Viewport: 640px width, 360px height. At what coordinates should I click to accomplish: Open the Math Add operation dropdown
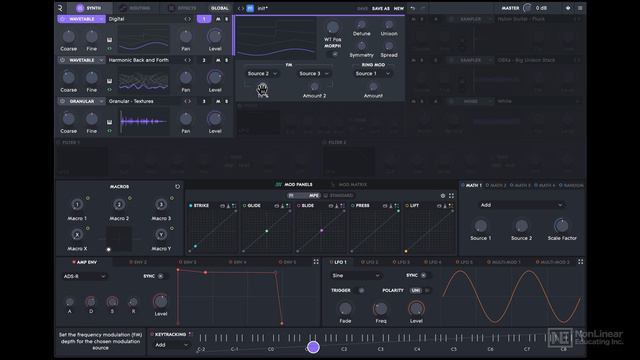pyautogui.click(x=522, y=205)
